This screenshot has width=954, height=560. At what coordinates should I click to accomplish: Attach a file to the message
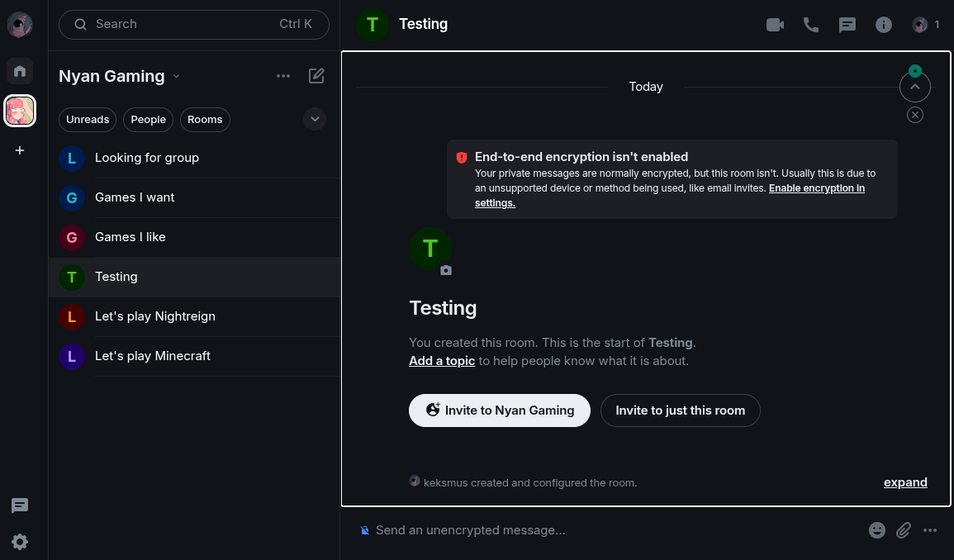tap(904, 530)
